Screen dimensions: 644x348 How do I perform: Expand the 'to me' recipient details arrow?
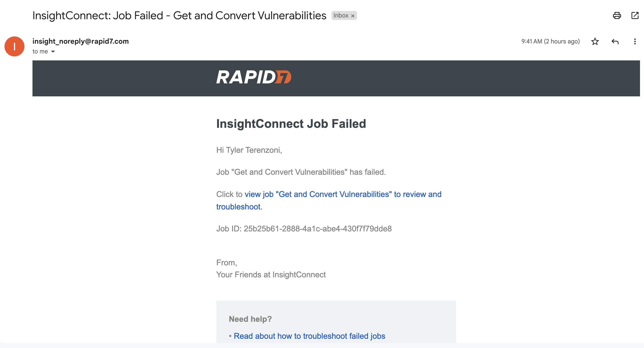tap(53, 52)
